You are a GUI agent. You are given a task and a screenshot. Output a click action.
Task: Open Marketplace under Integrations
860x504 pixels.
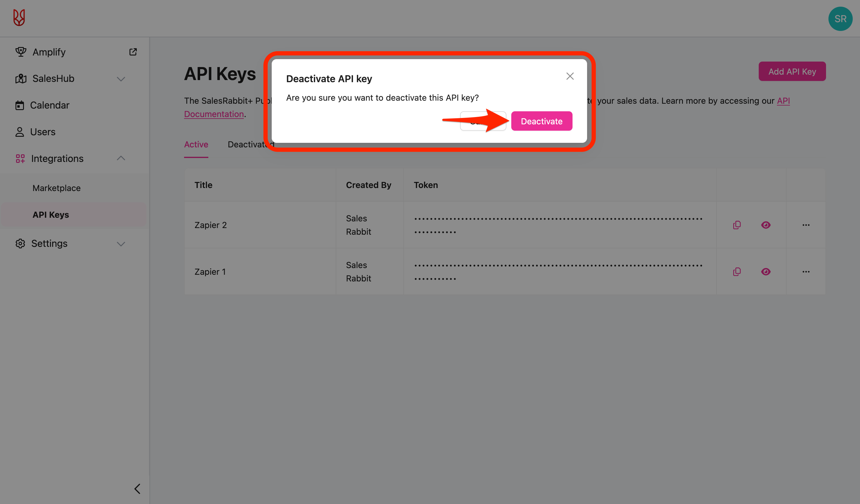56,188
